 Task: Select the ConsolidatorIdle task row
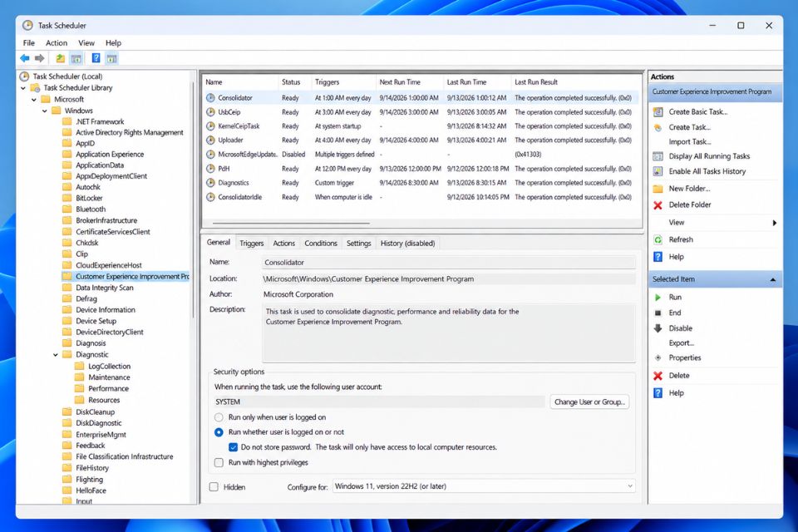click(421, 197)
